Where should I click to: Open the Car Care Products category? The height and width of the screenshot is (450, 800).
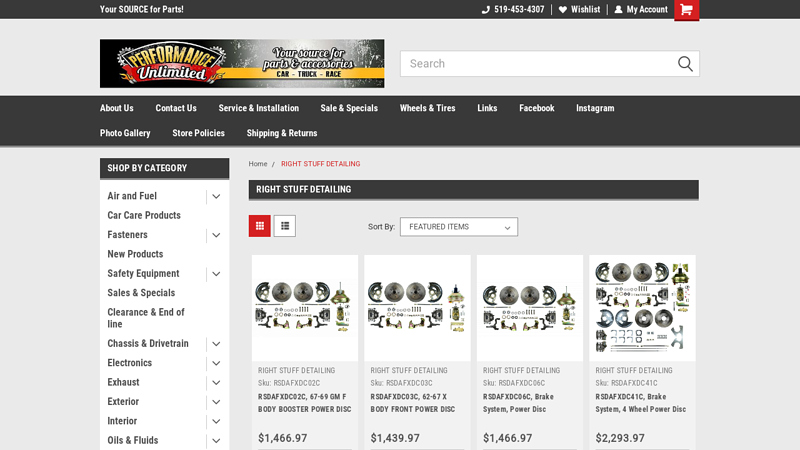coord(144,215)
